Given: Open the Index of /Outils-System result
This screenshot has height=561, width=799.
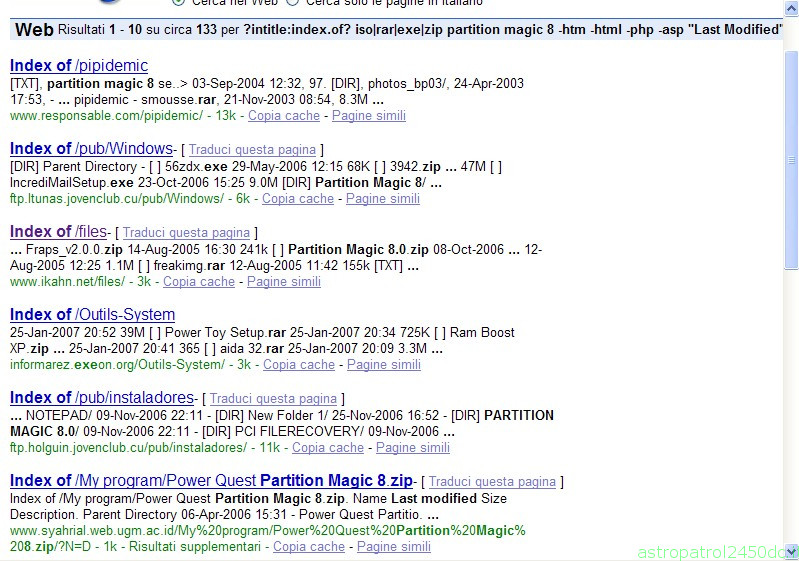Looking at the screenshot, I should pos(92,315).
